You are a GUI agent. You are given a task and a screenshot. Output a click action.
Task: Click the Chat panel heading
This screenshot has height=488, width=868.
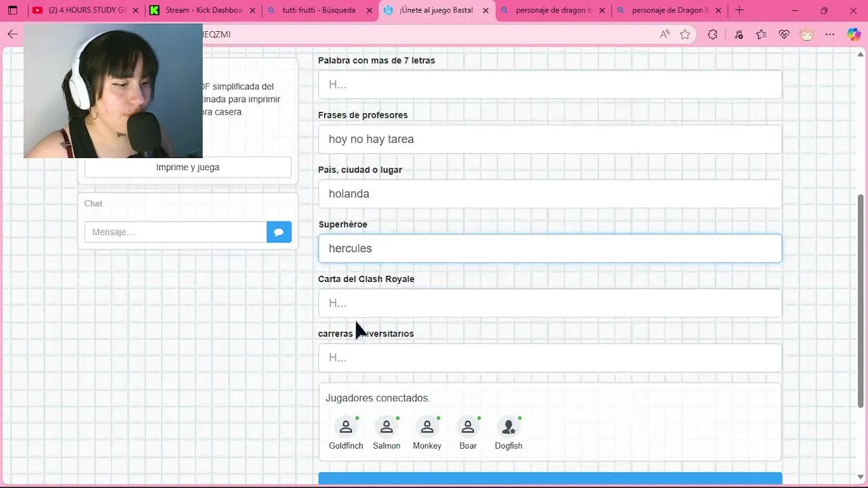tap(93, 203)
